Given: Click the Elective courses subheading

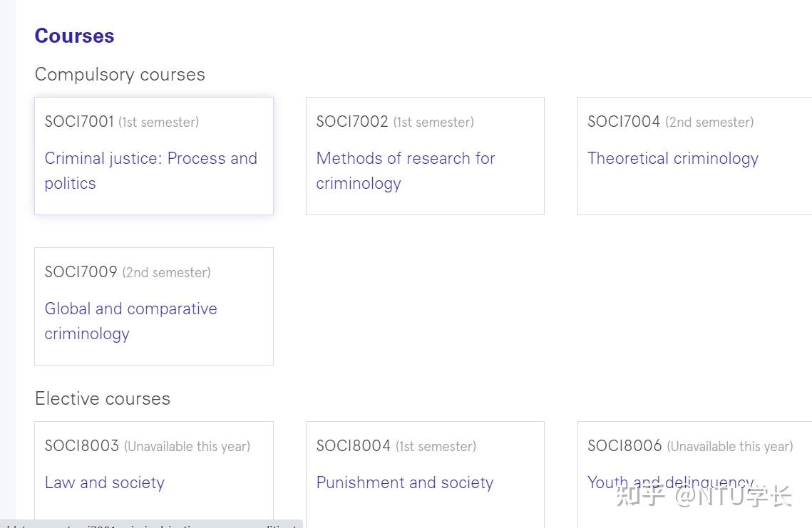Looking at the screenshot, I should point(103,398).
